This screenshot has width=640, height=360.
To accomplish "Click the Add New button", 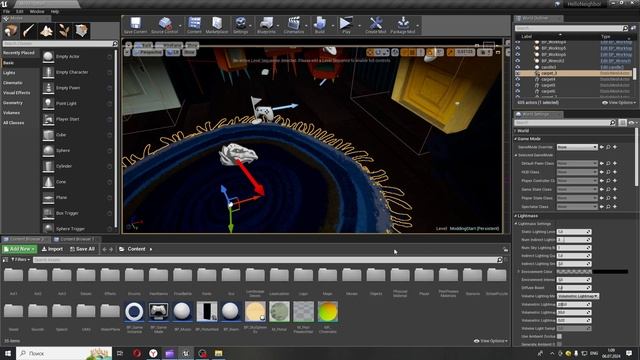I will click(x=19, y=249).
